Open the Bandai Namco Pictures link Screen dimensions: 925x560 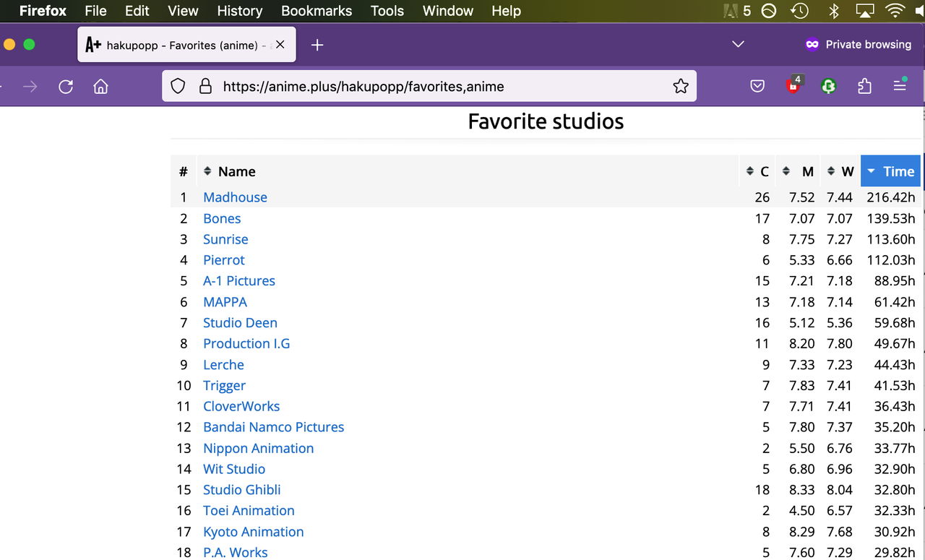[x=273, y=428]
